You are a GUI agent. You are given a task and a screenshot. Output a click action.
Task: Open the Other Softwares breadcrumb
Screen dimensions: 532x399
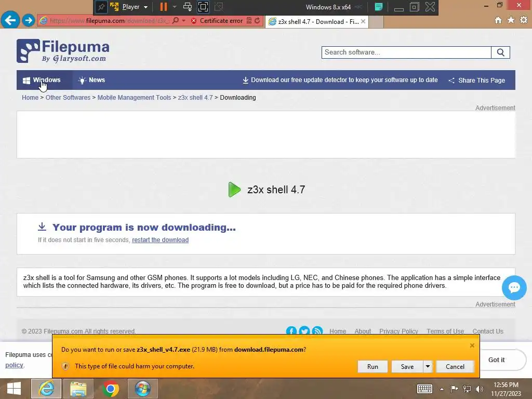(68, 97)
